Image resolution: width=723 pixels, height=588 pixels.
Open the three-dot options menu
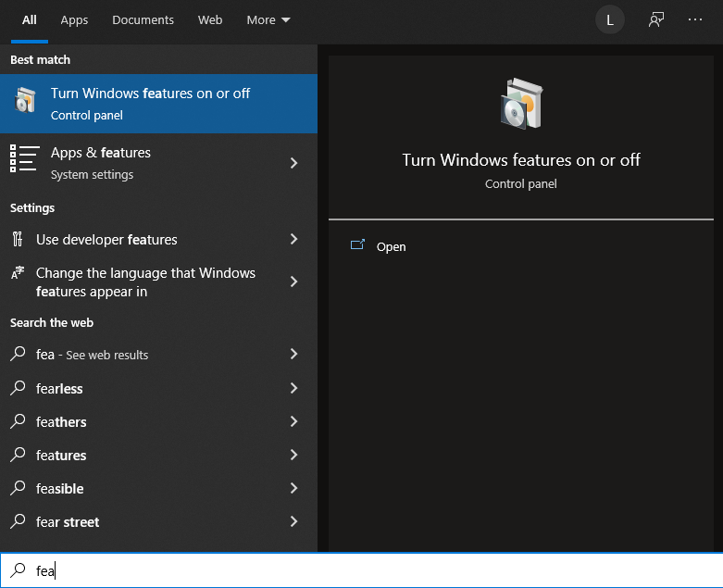pos(695,19)
